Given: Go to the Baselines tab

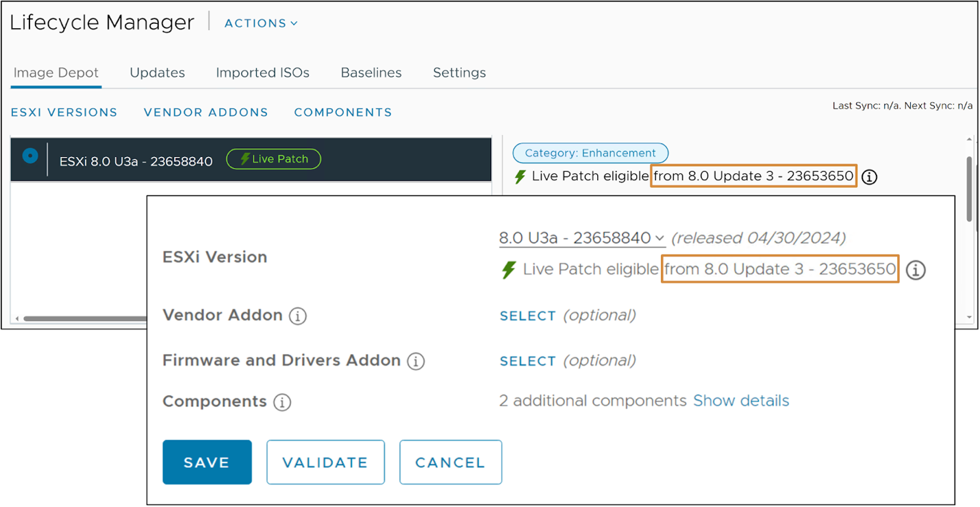Looking at the screenshot, I should pos(371,73).
